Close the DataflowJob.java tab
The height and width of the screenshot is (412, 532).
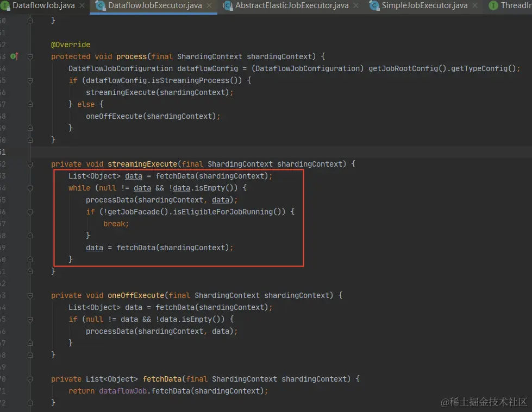(82, 6)
